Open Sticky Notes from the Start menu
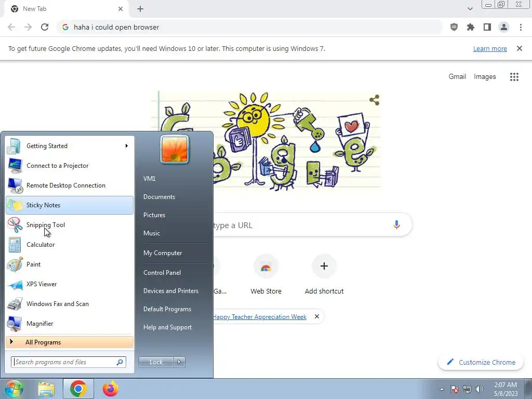 click(70, 205)
